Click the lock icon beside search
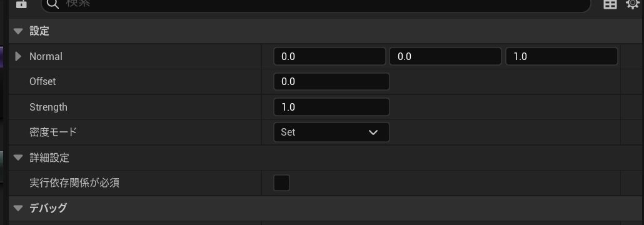The image size is (644, 225). [21, 4]
